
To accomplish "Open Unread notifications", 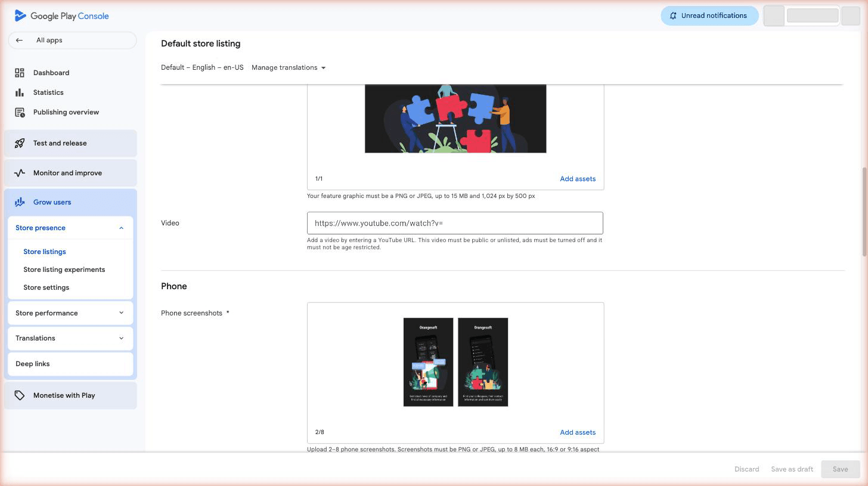I will click(x=709, y=15).
